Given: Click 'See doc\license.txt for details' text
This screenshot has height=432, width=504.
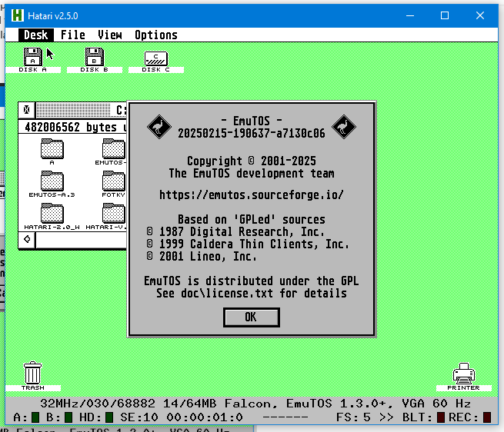Looking at the screenshot, I should pyautogui.click(x=252, y=293).
